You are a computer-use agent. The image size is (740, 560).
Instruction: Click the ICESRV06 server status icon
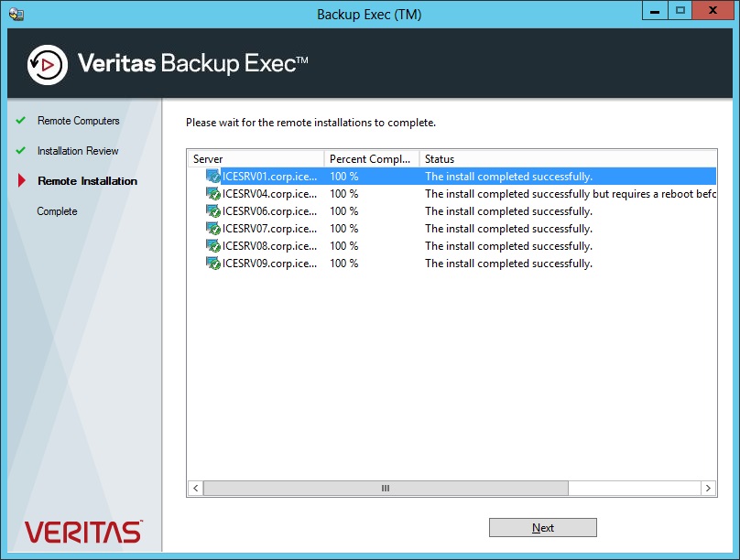click(213, 211)
